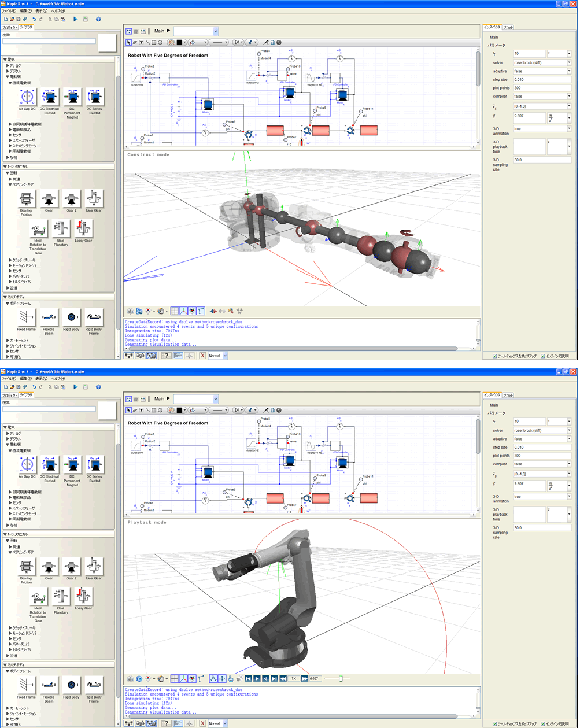This screenshot has width=580, height=728.
Task: Toggle the grid display button in Construct mode toolbar
Action: tap(175, 311)
